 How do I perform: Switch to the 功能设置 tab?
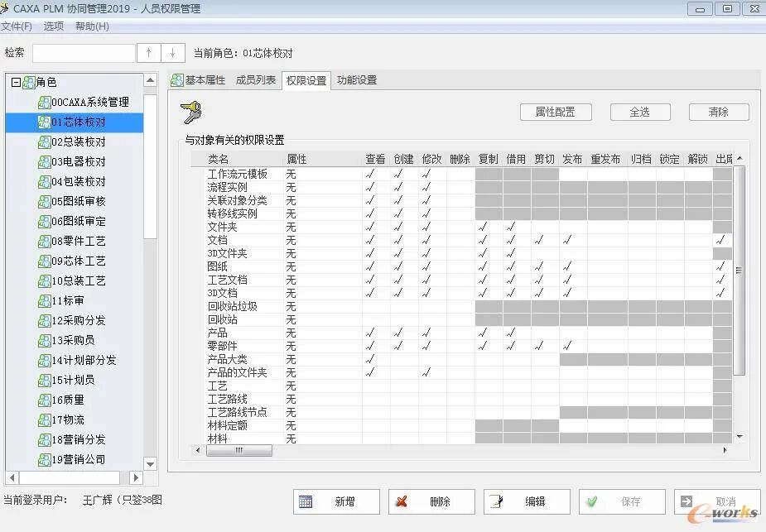tap(356, 80)
